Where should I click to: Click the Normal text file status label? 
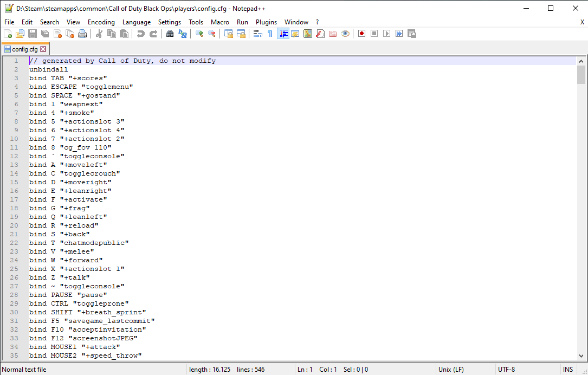[24, 370]
